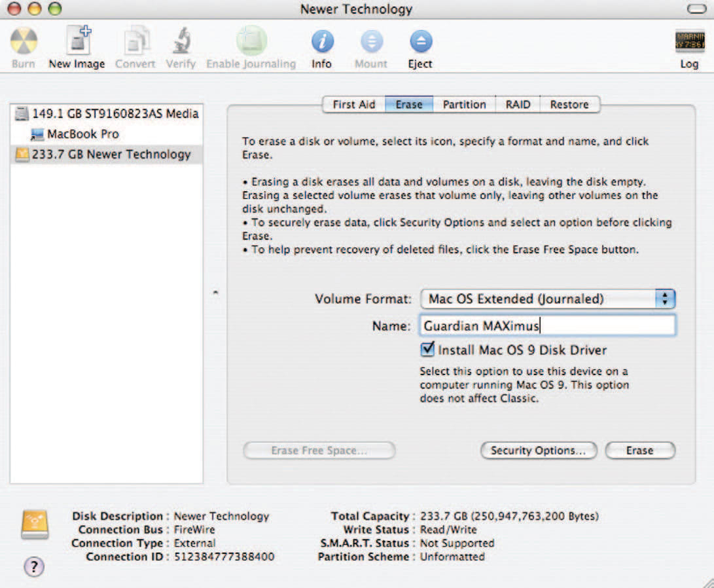Viewport: 714px width, 588px height.
Task: Click the Verify microscope icon
Action: point(181,43)
